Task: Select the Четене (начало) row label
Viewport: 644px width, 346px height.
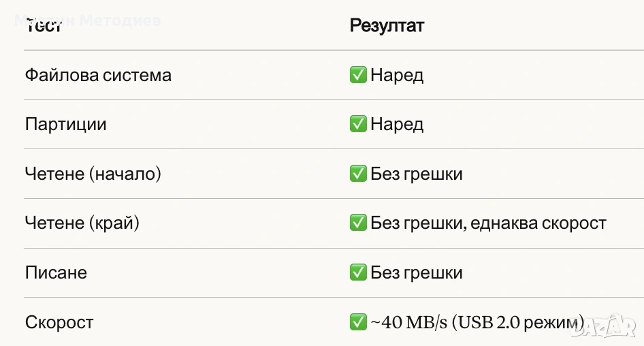Action: point(93,174)
